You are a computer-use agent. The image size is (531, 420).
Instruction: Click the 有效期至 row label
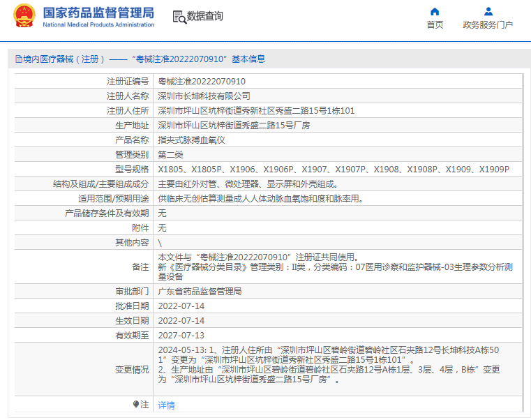(x=132, y=336)
